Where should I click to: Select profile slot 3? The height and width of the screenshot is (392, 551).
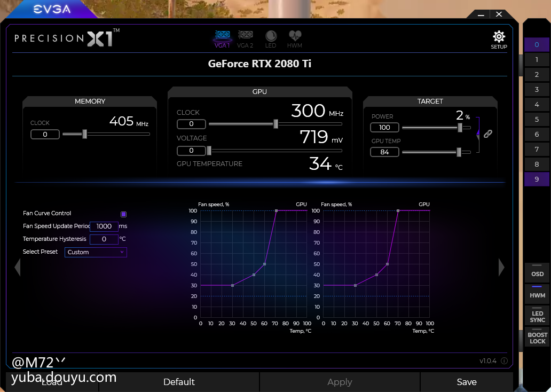click(x=537, y=89)
